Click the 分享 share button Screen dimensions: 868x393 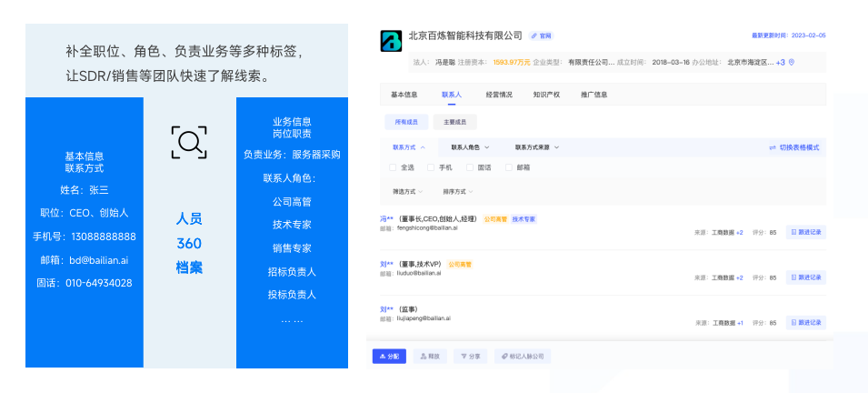pyautogui.click(x=471, y=357)
